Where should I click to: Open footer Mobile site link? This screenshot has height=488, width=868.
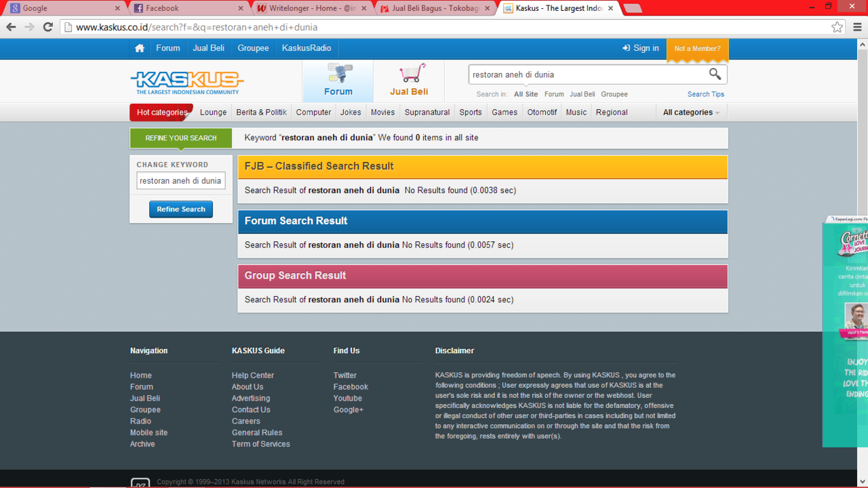point(149,432)
